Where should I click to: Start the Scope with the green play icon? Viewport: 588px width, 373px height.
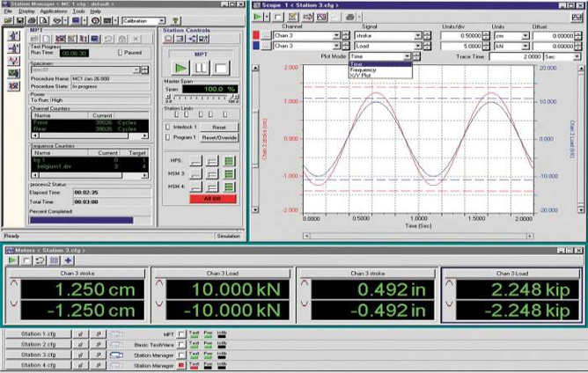point(257,17)
